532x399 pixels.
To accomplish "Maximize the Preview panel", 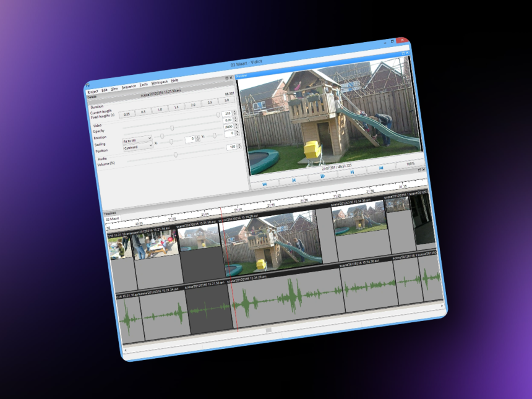I will pos(403,54).
